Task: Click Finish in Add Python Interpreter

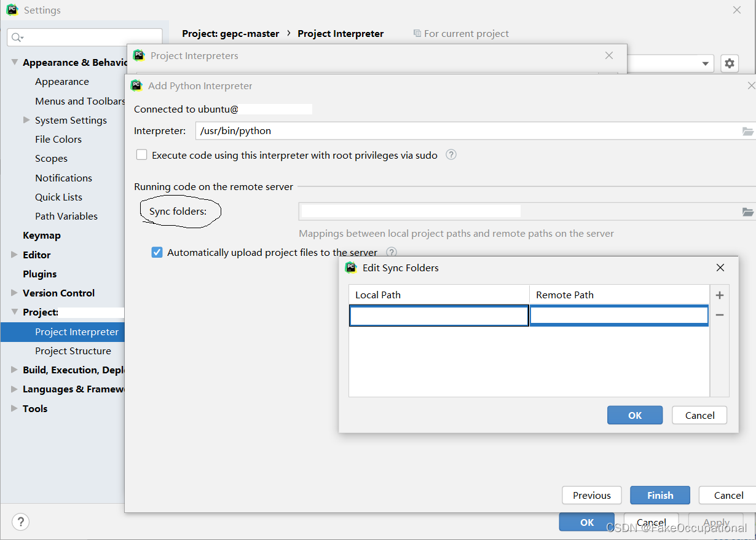Action: (660, 495)
